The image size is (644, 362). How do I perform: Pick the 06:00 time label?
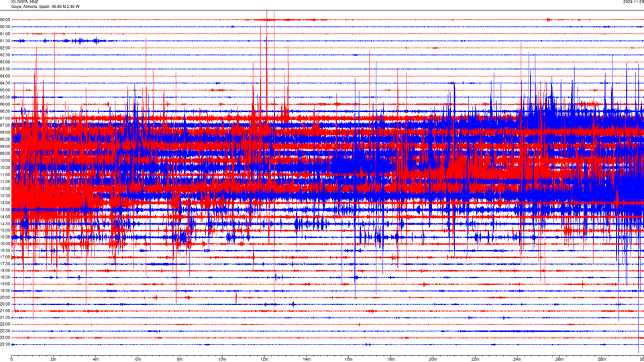5,105
